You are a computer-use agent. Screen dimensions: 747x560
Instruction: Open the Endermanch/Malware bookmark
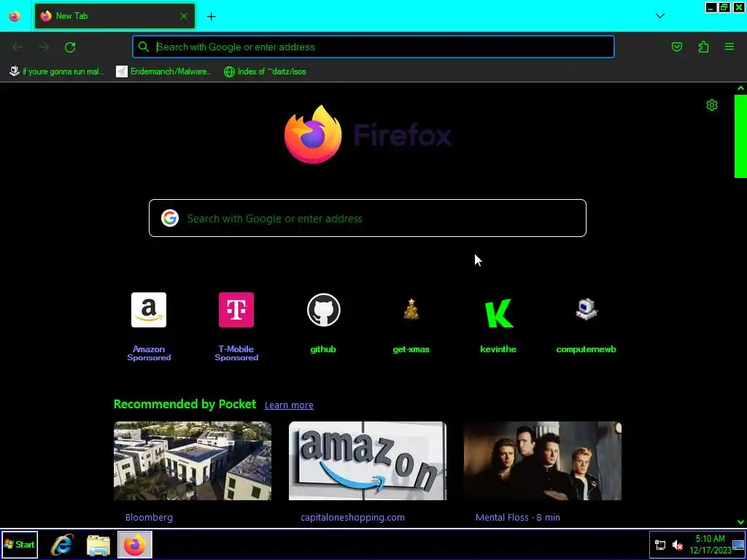164,71
